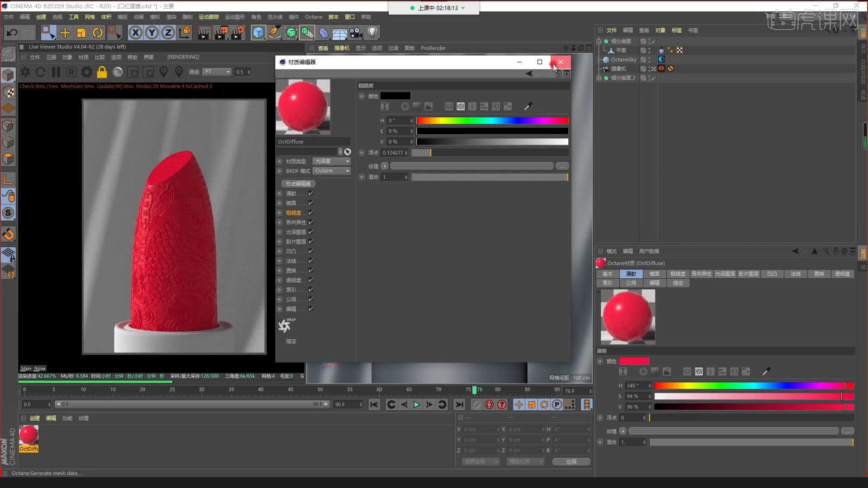Switch to the 粗糙度 tab in attributes
This screenshot has height=488, width=868.
click(678, 274)
